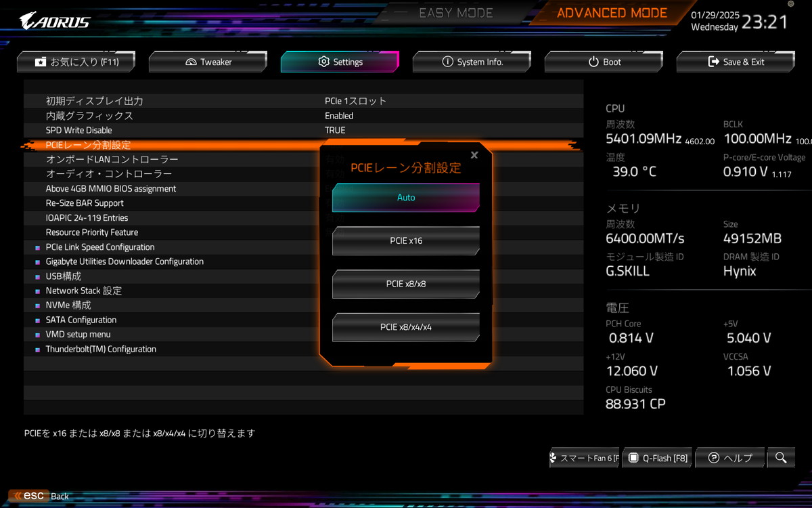Open Smart Fan 6 settings
This screenshot has height=508, width=812.
coord(585,458)
